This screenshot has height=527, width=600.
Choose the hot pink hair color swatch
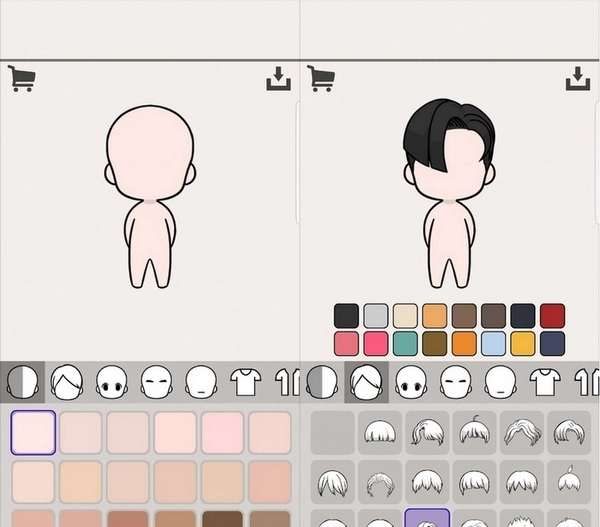376,344
